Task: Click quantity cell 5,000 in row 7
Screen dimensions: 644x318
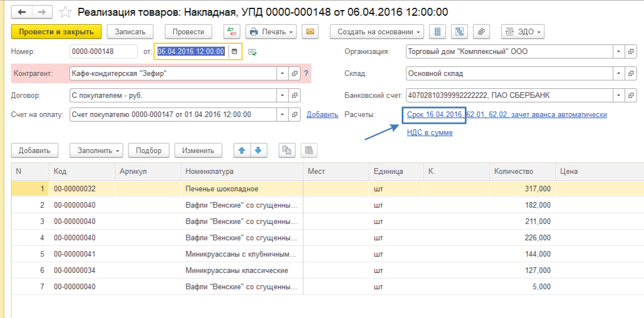Action: click(522, 287)
